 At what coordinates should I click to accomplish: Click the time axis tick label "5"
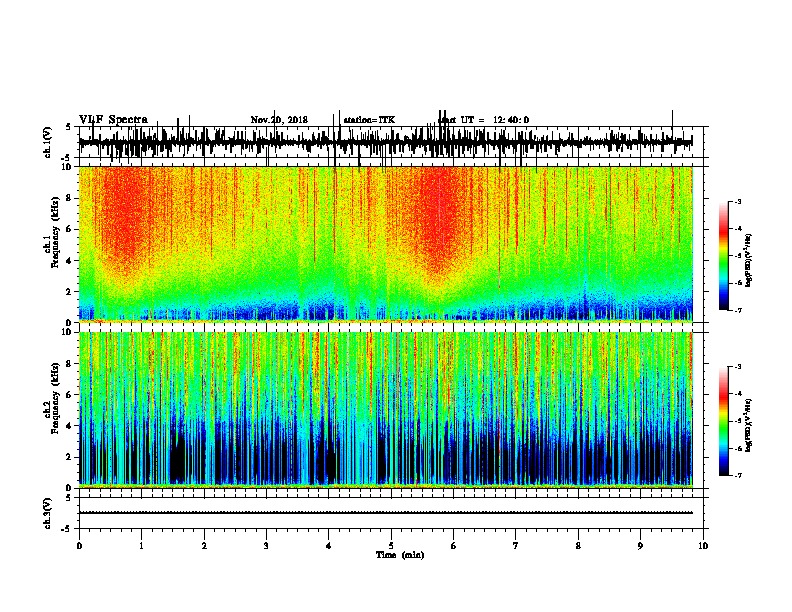point(391,545)
